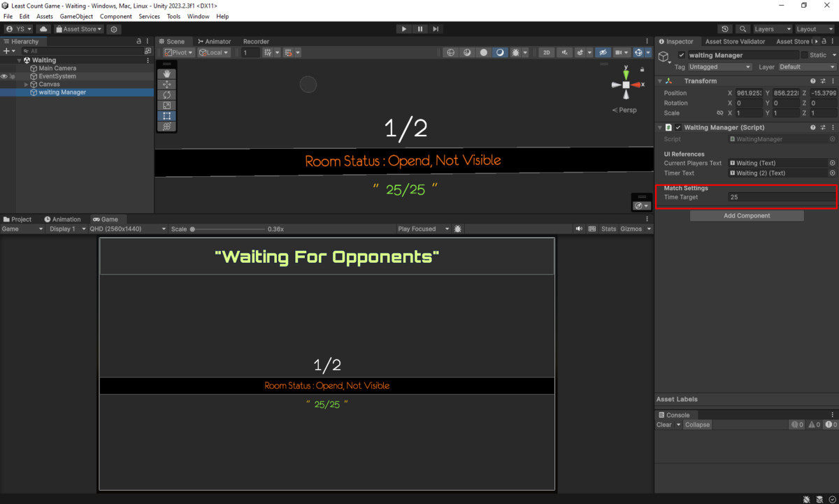The image size is (839, 504).
Task: Click the Time Target input field
Action: 780,197
